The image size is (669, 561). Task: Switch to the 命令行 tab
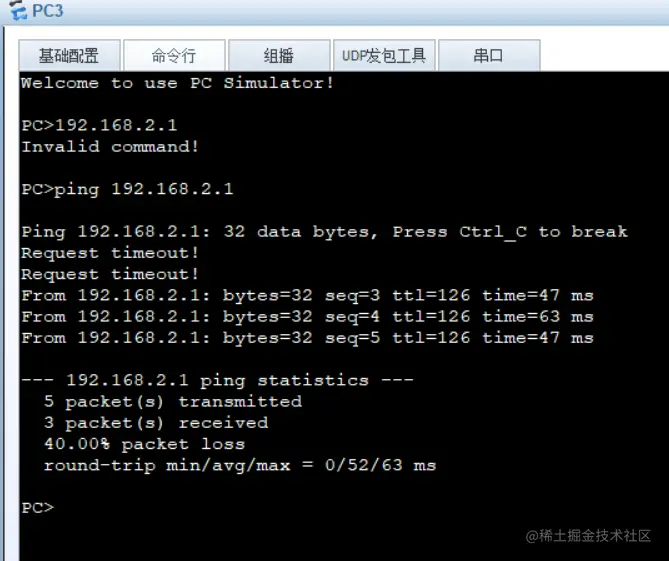174,55
